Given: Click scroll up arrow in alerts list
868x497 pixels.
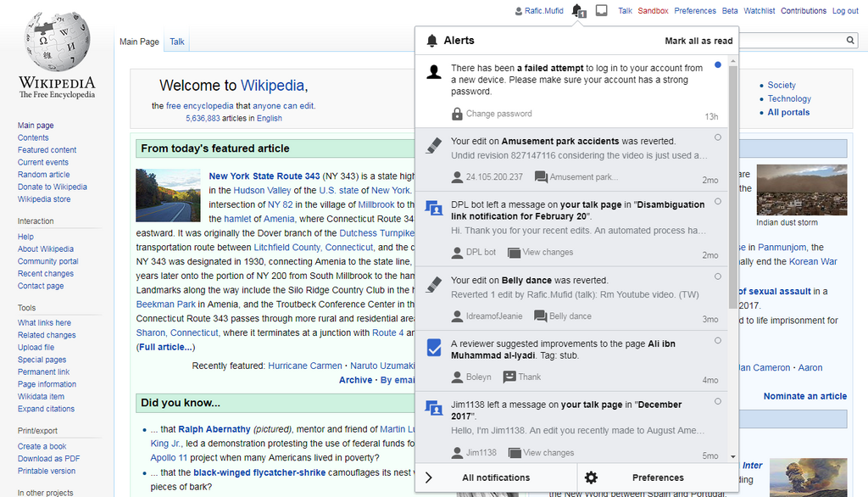Looking at the screenshot, I should [x=733, y=61].
